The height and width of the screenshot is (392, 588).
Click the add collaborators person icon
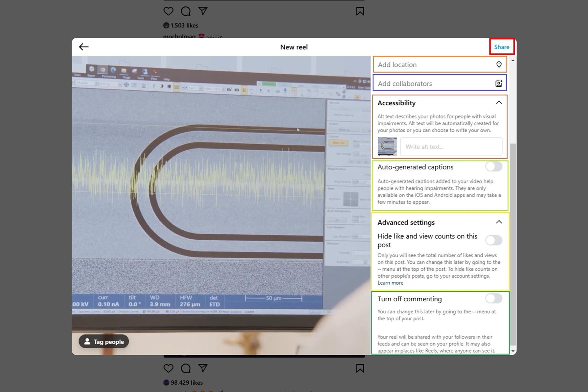click(x=499, y=83)
